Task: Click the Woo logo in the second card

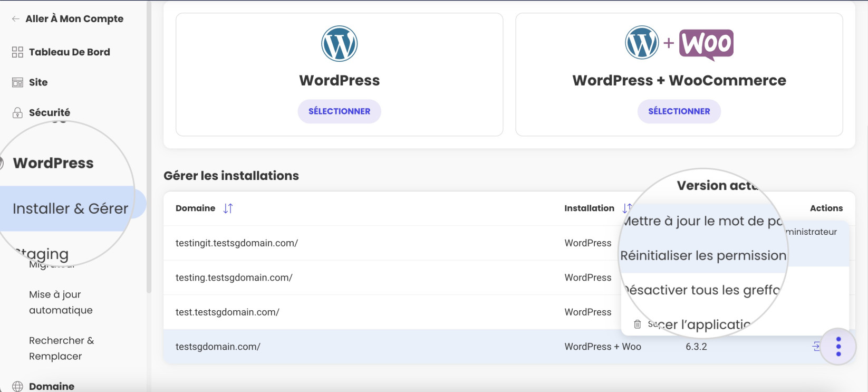Action: (x=707, y=45)
